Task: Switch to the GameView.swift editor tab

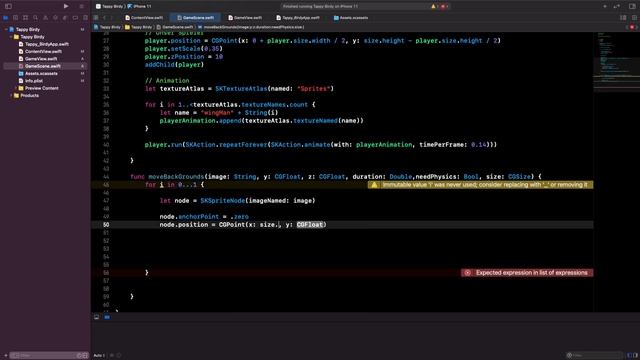Action: 245,18
